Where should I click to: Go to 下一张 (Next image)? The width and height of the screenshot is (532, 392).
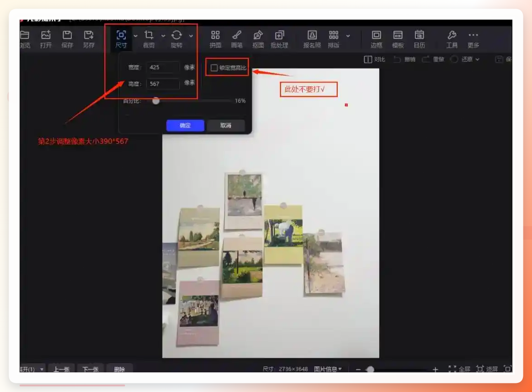point(90,369)
